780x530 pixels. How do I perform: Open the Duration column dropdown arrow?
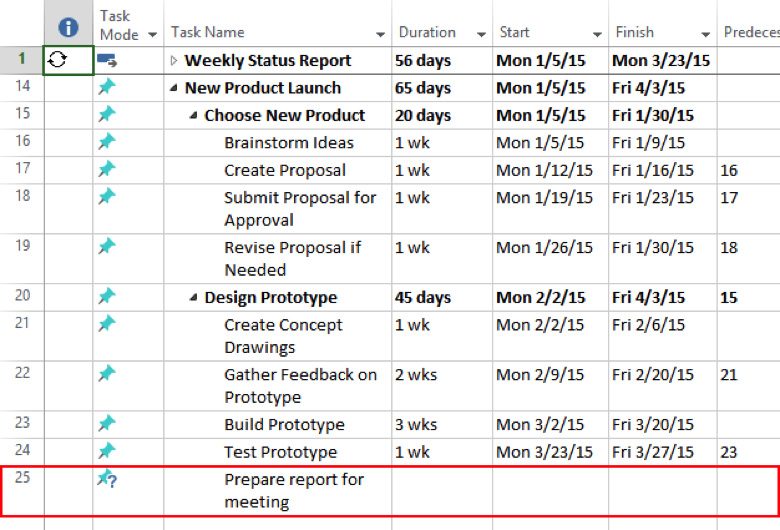point(481,34)
